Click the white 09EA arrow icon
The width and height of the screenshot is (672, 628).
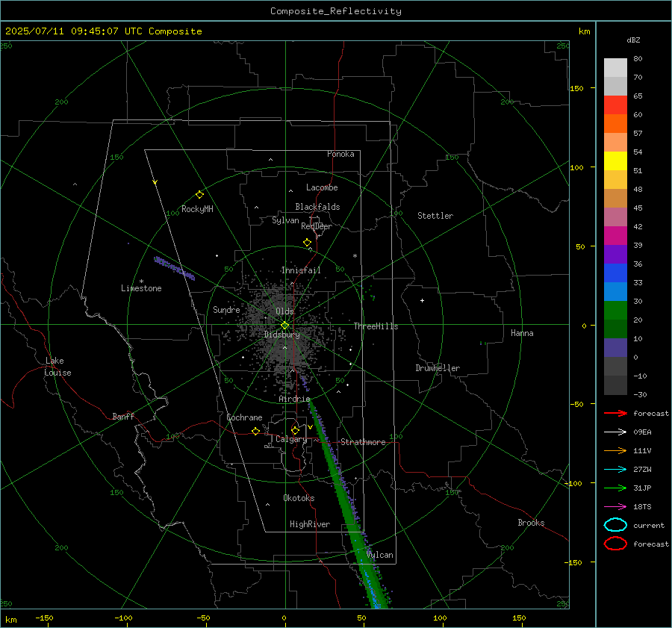tap(615, 432)
